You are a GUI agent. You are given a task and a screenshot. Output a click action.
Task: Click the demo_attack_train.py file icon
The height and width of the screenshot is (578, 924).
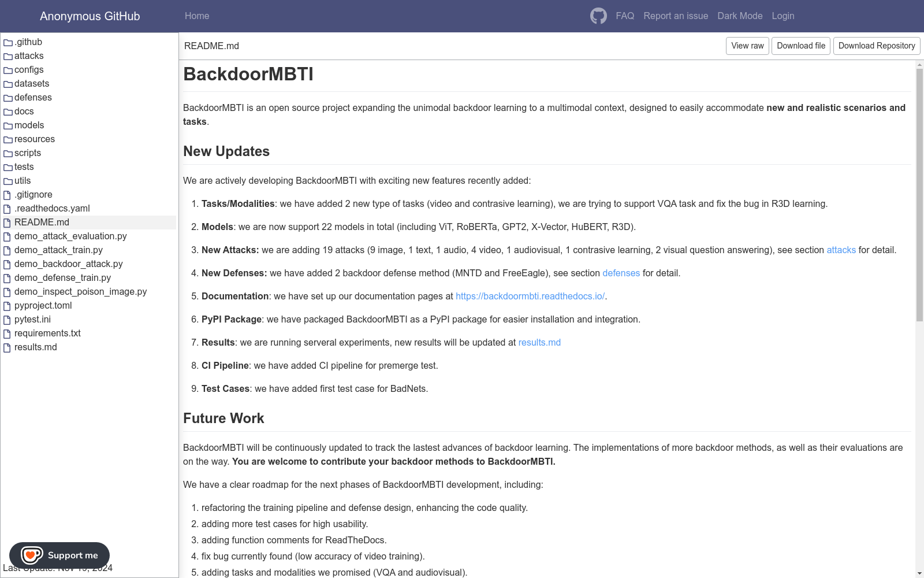pyautogui.click(x=8, y=250)
